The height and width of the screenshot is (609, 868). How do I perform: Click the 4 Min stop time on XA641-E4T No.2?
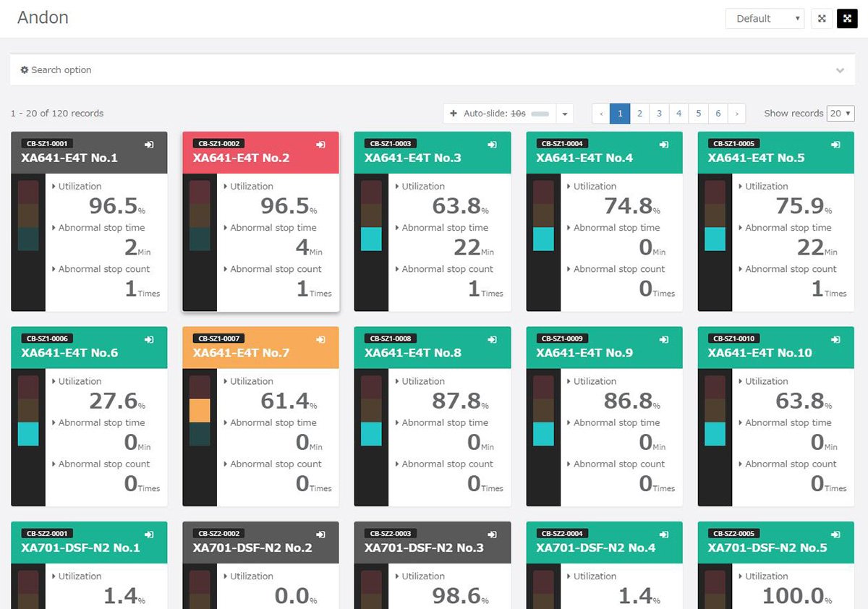[309, 248]
